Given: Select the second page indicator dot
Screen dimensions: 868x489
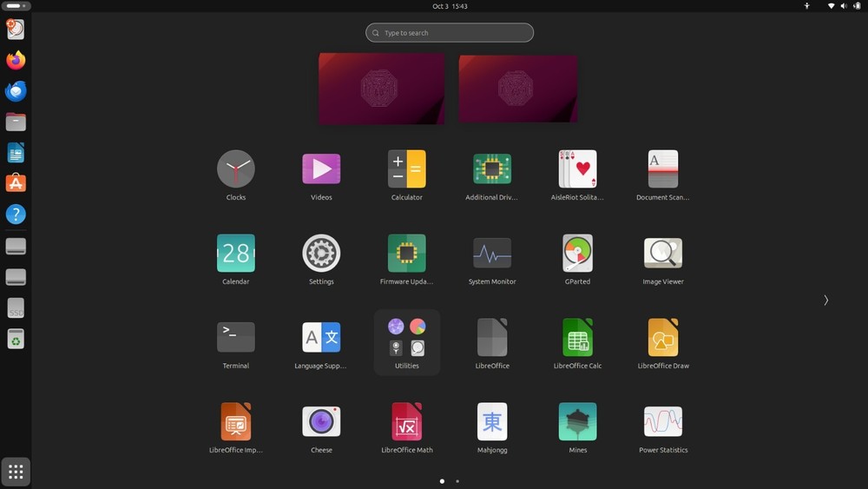Looking at the screenshot, I should point(457,481).
